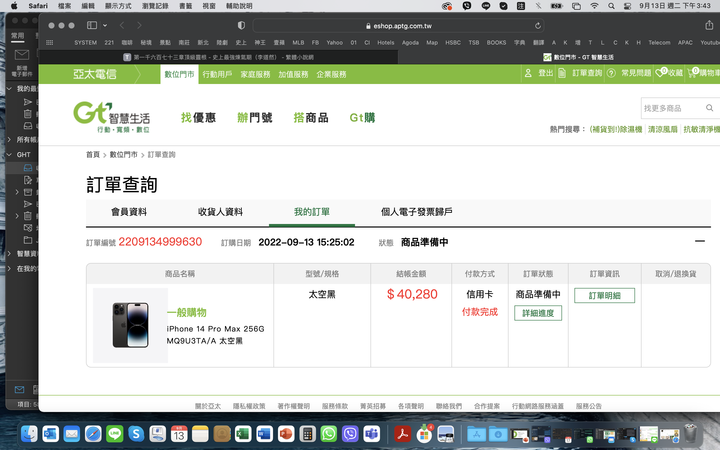The height and width of the screenshot is (450, 720).
Task: Click the 登出 logout link
Action: point(545,73)
